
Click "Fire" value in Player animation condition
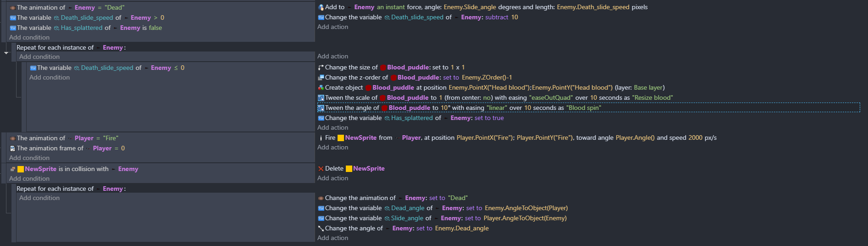pos(111,138)
